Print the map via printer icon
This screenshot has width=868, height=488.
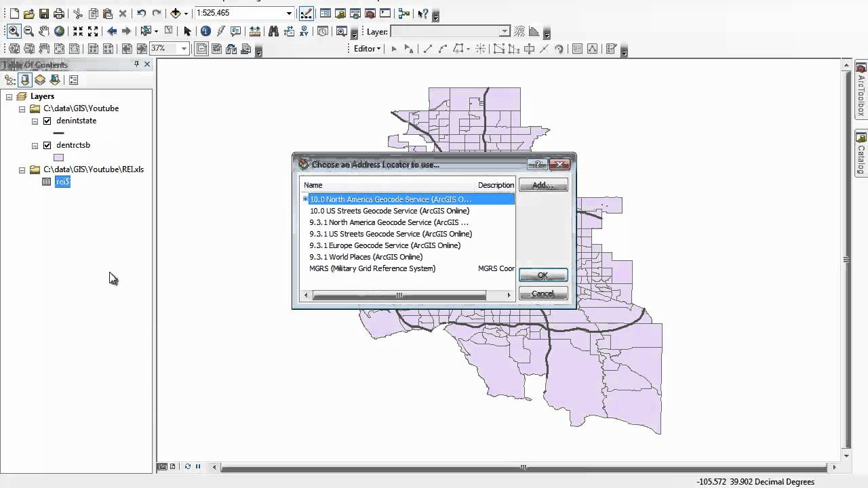(x=59, y=14)
